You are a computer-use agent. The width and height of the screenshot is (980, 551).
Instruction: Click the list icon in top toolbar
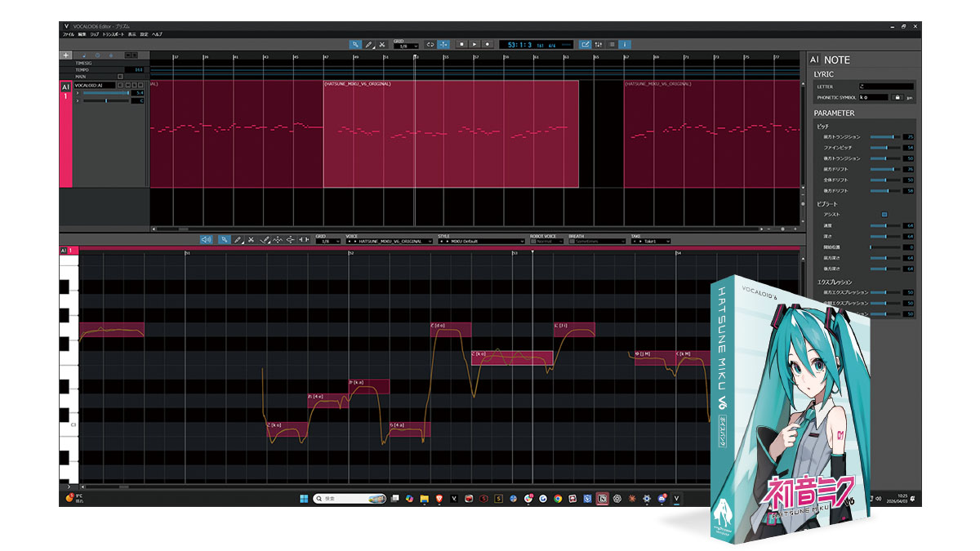612,45
